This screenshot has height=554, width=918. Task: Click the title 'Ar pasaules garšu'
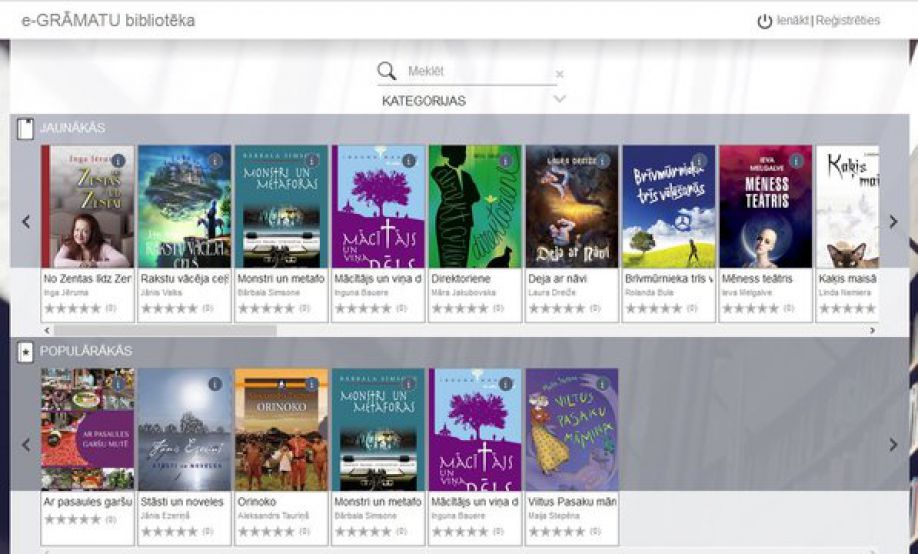point(87,502)
